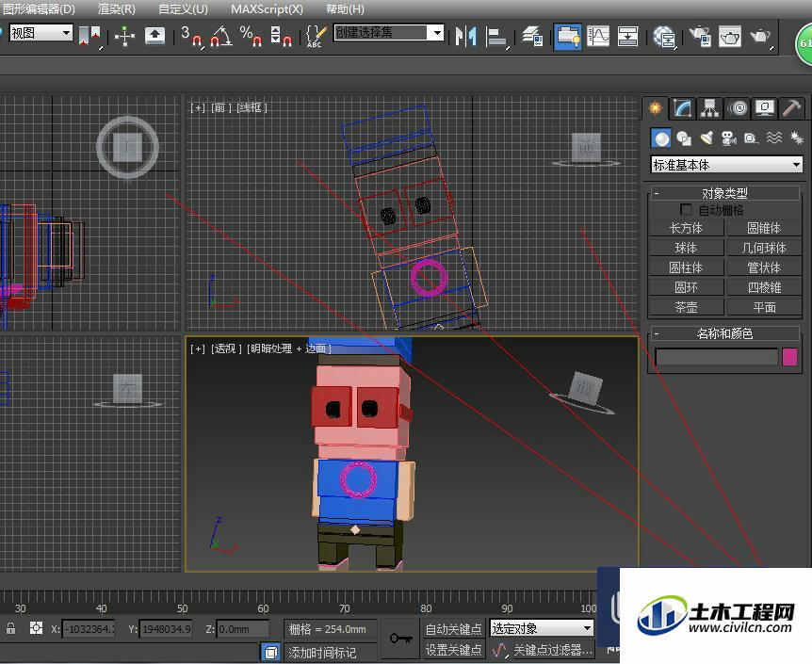Screen dimensions: 812x664
Task: Click frame 50 on the timeline
Action: [x=183, y=608]
